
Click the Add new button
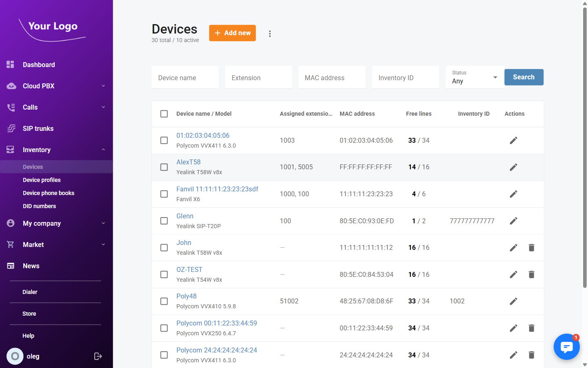232,33
